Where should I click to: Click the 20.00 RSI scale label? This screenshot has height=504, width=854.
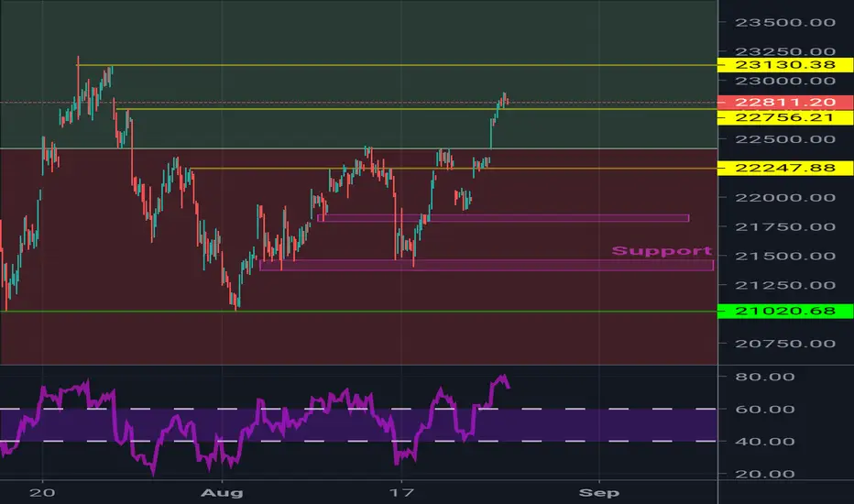tap(765, 474)
